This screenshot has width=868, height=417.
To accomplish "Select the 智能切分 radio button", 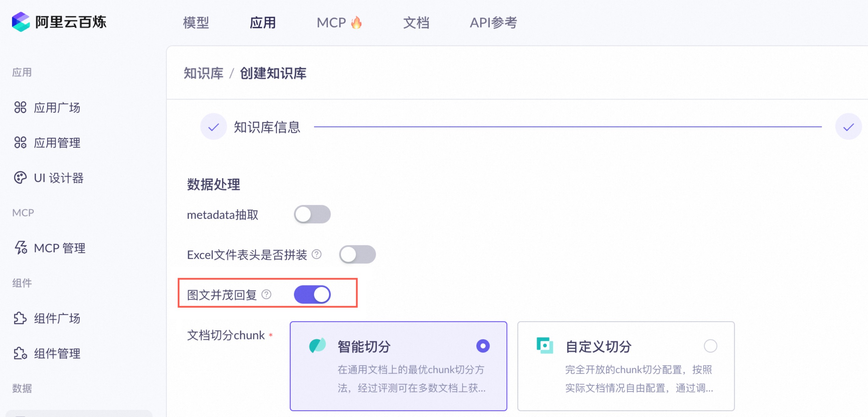I will [x=483, y=346].
